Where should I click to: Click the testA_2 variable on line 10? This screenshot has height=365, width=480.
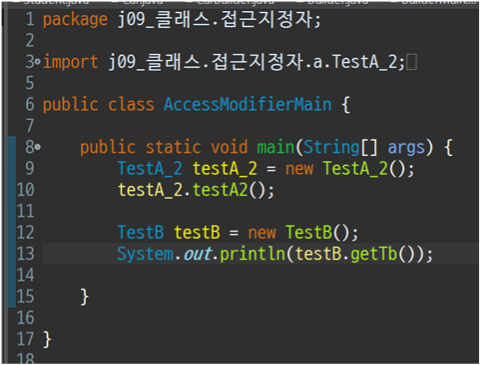click(x=150, y=190)
